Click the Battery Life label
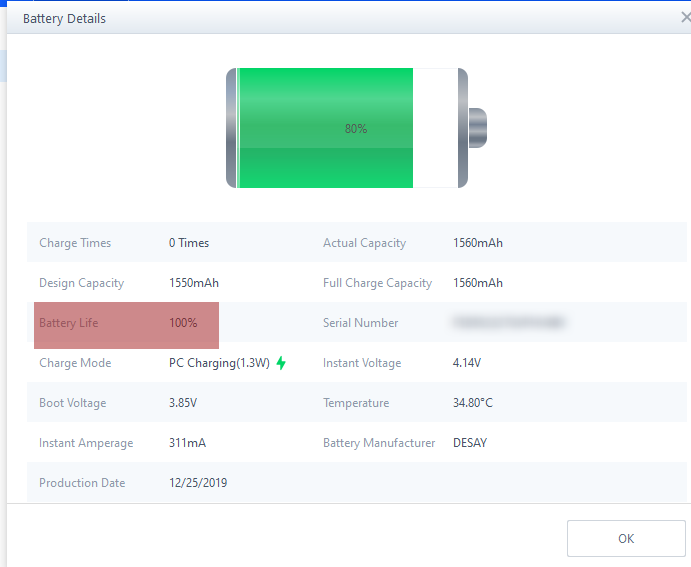 [x=69, y=323]
